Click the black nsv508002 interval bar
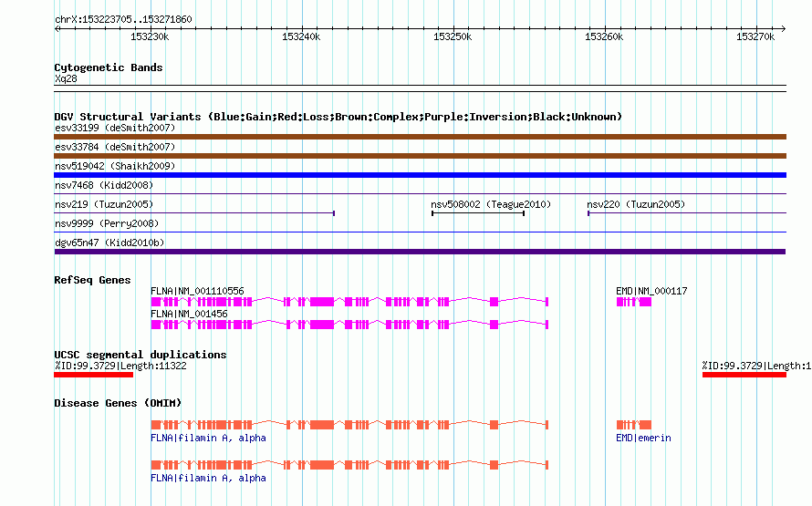The height and width of the screenshot is (506, 812). 478,213
